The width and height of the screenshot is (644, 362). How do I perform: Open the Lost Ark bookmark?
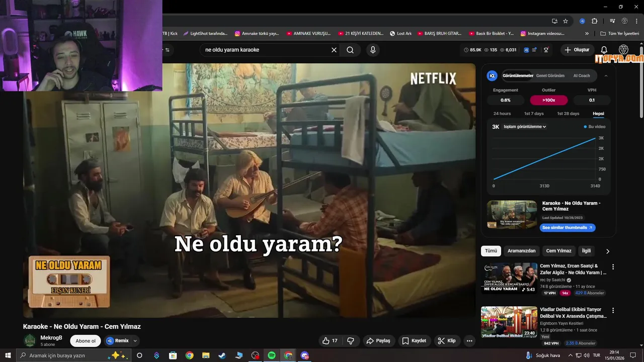(400, 34)
